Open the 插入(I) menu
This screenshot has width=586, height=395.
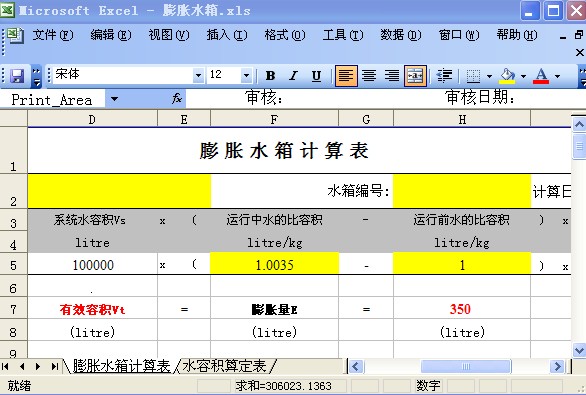point(227,35)
